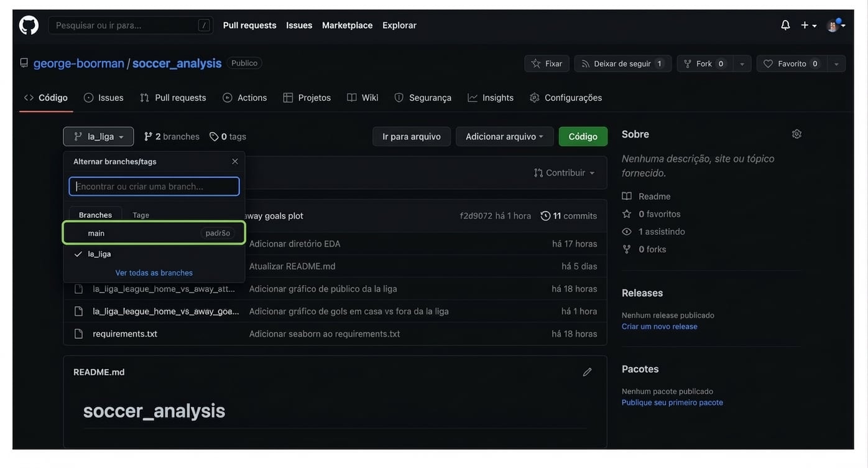
Task: Click file icon beside requirements.txt
Action: point(78,334)
